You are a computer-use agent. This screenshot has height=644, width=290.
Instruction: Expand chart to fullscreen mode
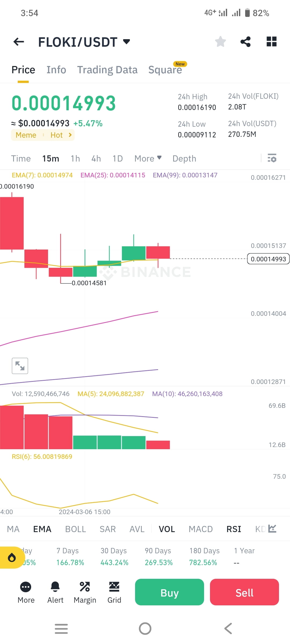20,365
